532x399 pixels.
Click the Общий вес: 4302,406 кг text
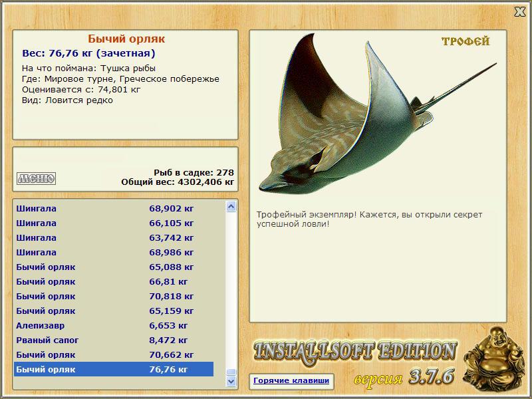178,182
